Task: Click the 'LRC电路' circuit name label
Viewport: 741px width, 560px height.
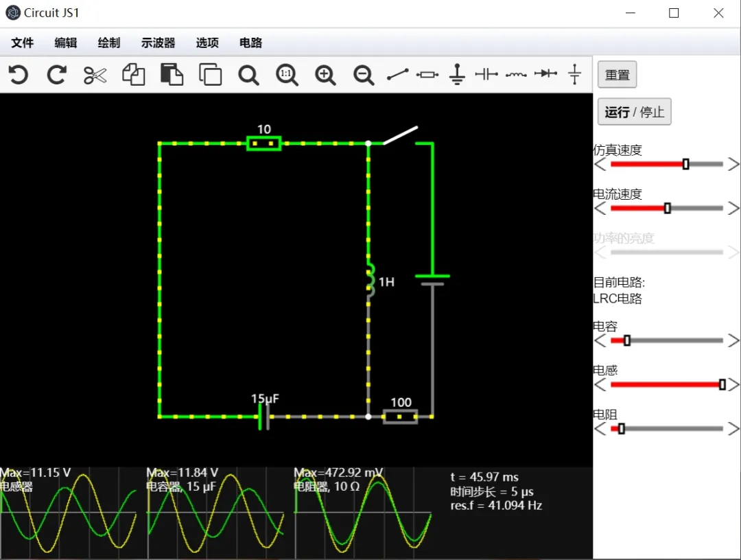Action: click(617, 299)
